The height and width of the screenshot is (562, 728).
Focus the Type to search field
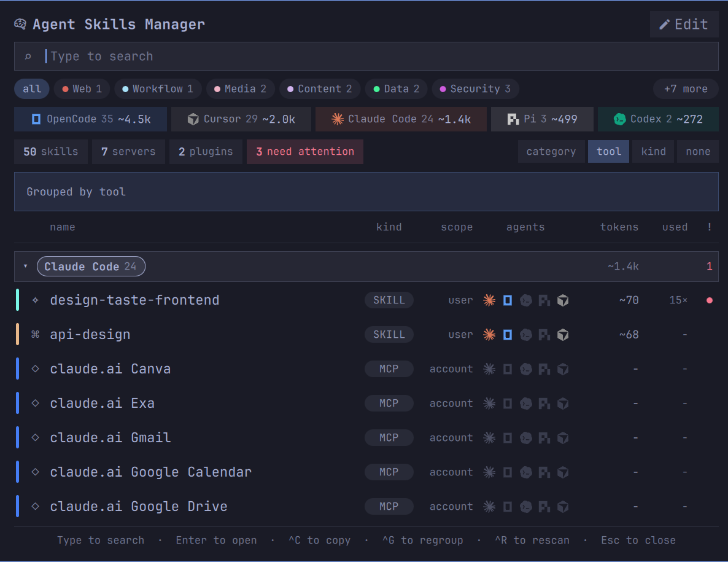[x=366, y=57]
